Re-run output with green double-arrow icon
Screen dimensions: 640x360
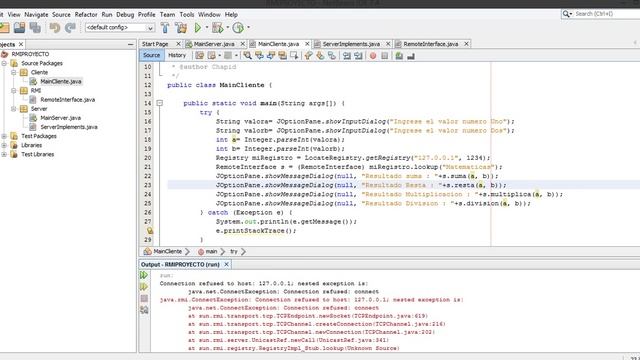coord(144,275)
